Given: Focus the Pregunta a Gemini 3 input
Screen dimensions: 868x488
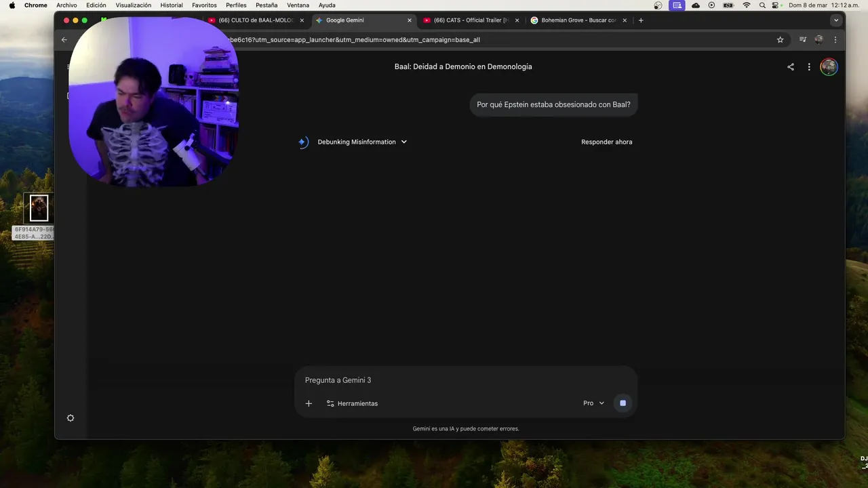Looking at the screenshot, I should [x=466, y=380].
